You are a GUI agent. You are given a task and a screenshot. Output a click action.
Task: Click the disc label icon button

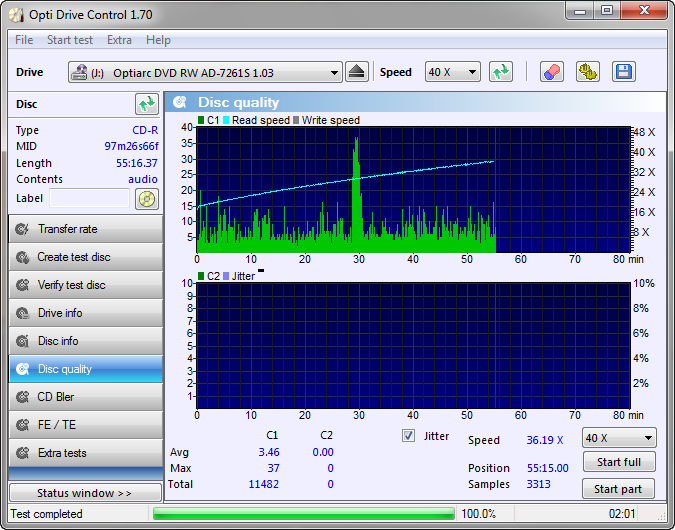[x=147, y=199]
